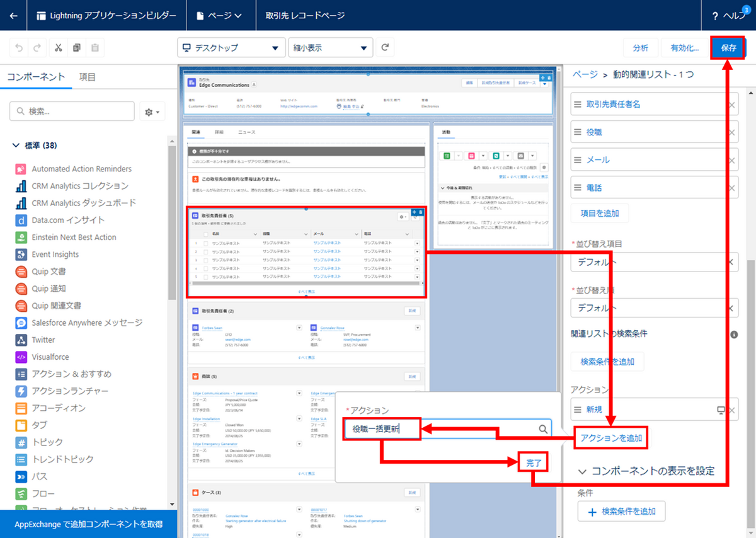Open the ヘルプ help menu
Screen dimensions: 756x538
click(729, 16)
